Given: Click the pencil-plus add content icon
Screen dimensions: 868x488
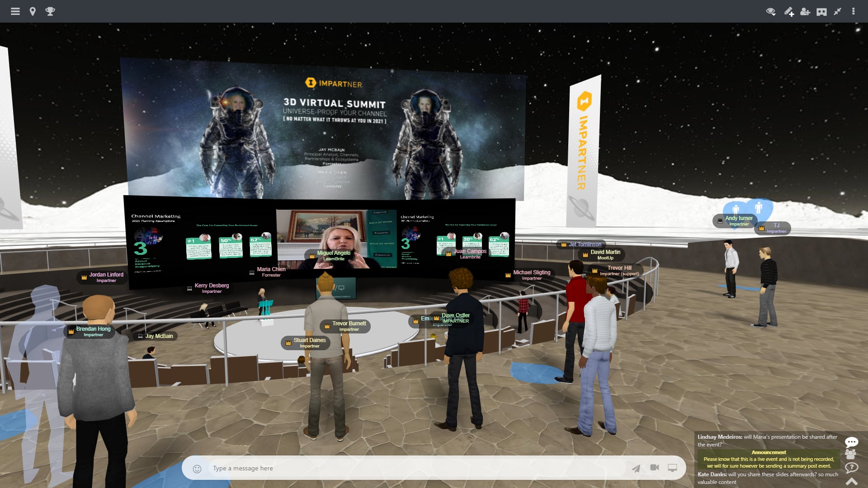Looking at the screenshot, I should (789, 12).
